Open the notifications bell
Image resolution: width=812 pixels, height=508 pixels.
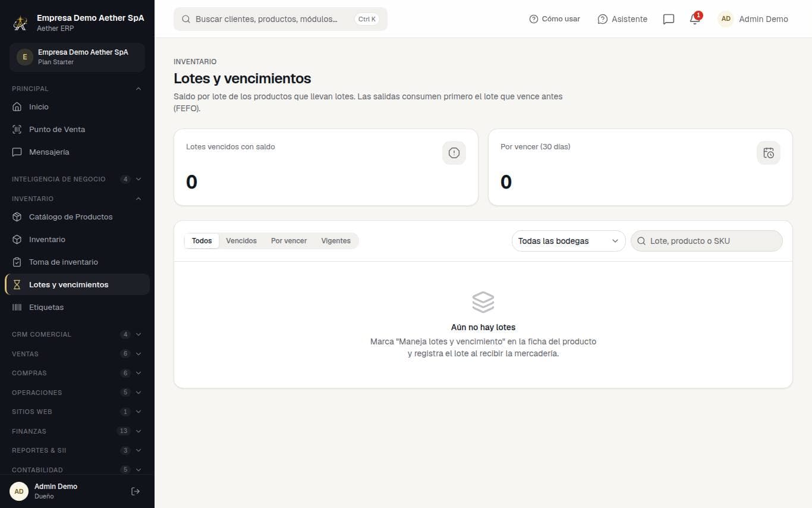(x=695, y=19)
